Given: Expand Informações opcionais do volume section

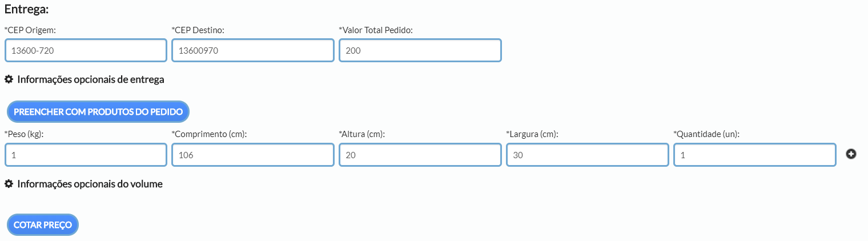Looking at the screenshot, I should [x=90, y=184].
